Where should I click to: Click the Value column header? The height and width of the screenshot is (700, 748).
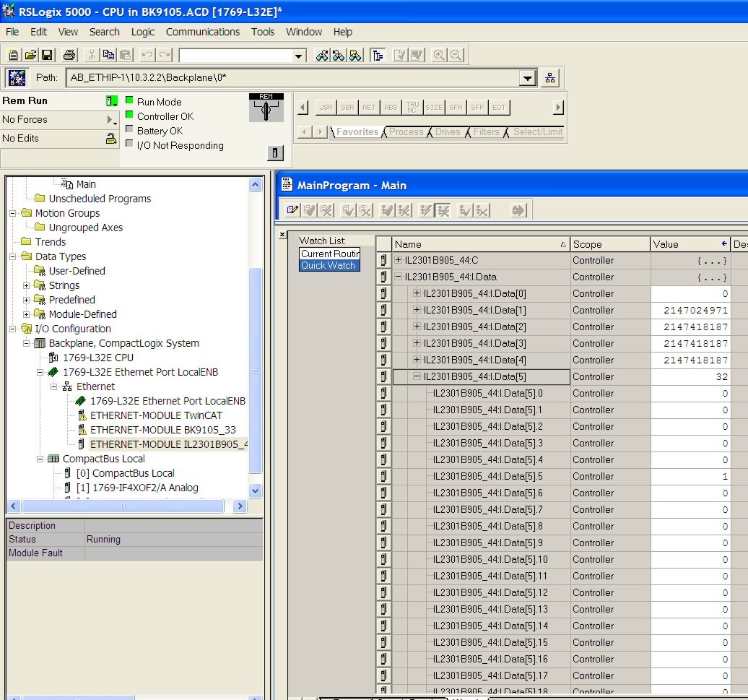coord(690,244)
